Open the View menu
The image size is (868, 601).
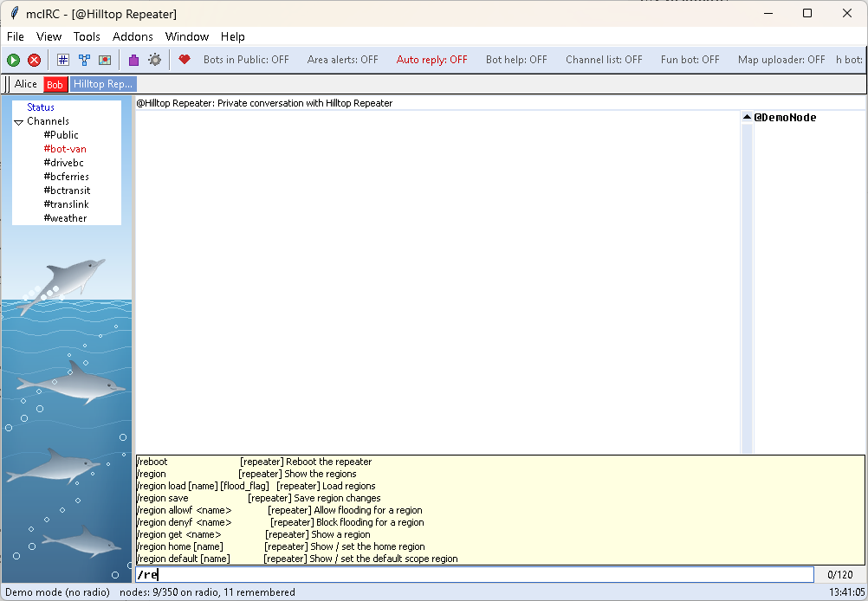point(49,36)
